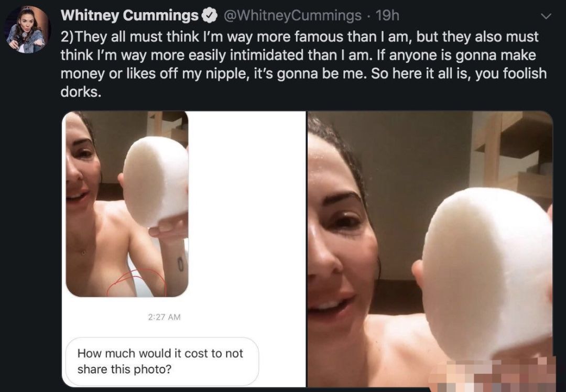Click the red circle annotation in left photo
Viewport: 566px width, 392px height.
[x=136, y=283]
